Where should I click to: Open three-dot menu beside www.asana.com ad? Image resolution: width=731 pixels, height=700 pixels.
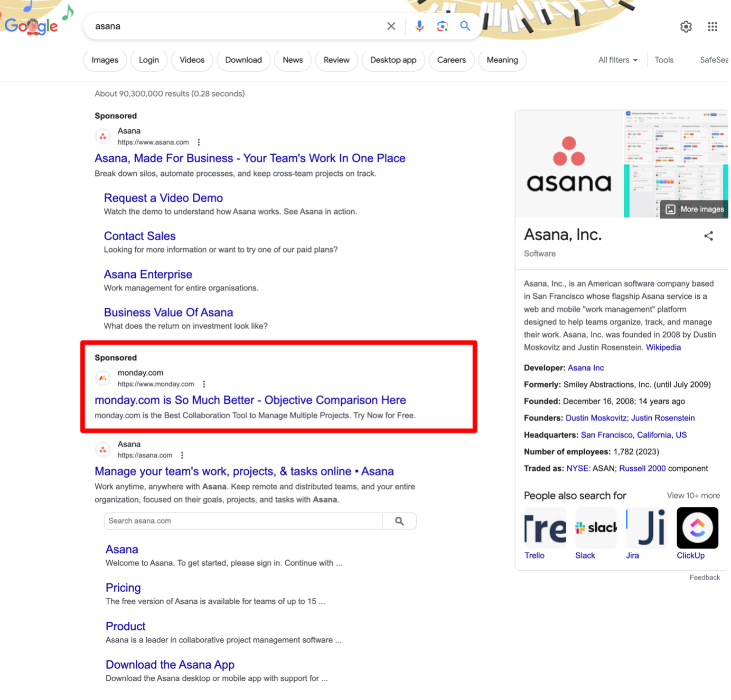click(199, 142)
